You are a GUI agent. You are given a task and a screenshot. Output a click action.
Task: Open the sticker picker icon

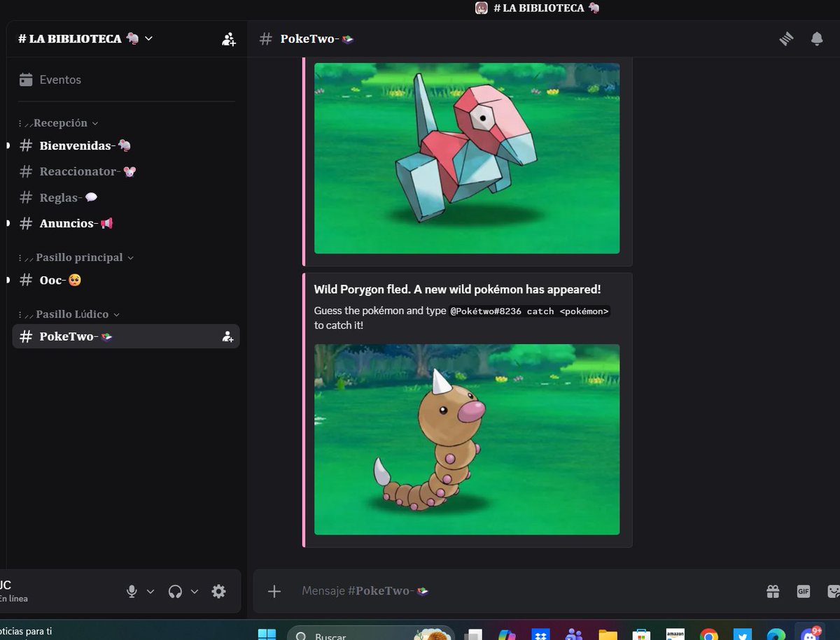coord(833,591)
